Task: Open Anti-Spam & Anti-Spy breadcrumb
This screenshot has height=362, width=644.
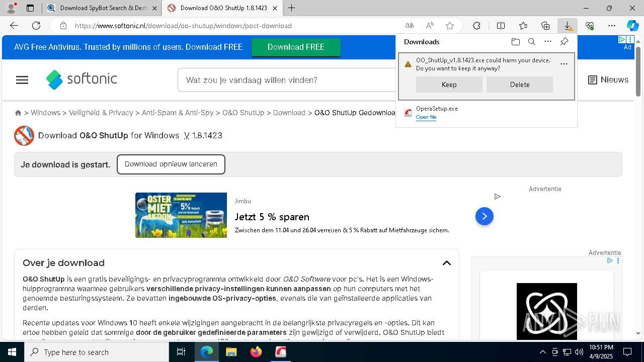Action: tap(178, 113)
